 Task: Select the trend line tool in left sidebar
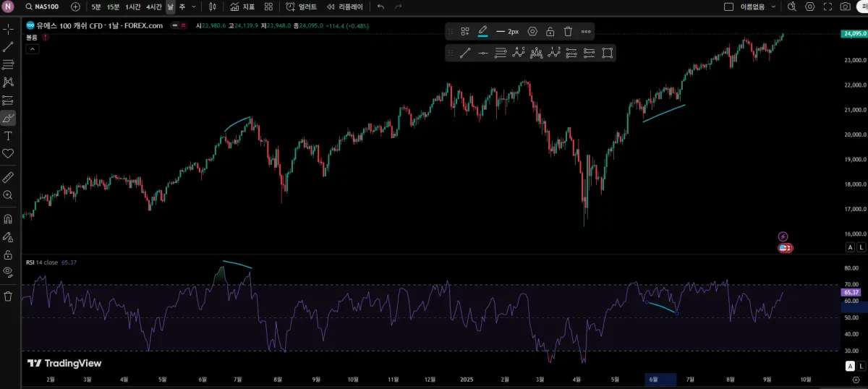tap(8, 47)
